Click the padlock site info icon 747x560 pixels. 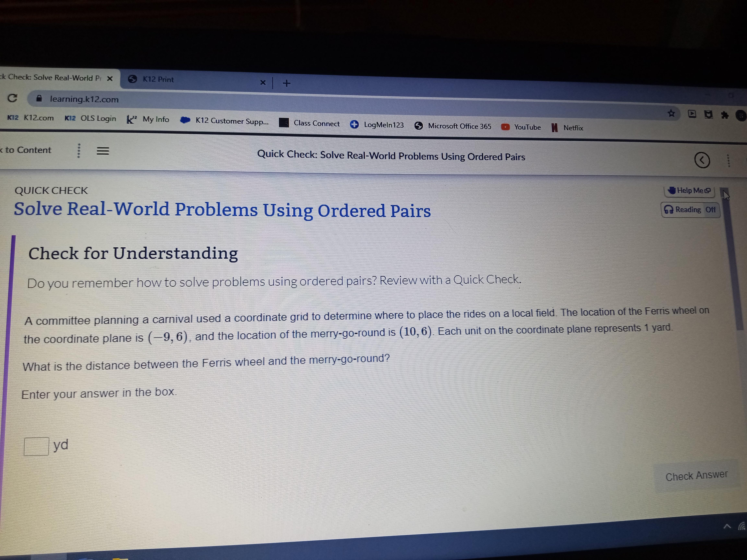pos(39,99)
